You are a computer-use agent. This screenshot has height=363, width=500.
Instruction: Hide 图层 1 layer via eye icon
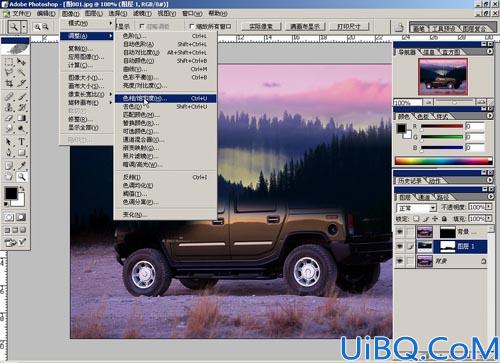pyautogui.click(x=400, y=246)
